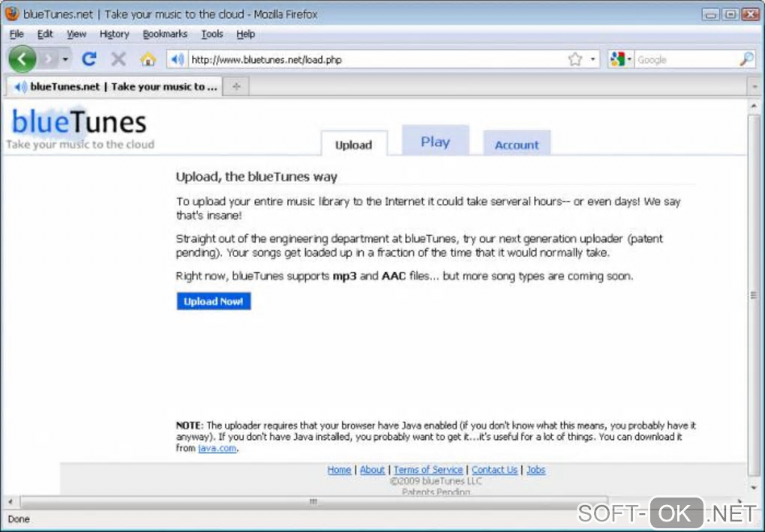
Task: Open the Home footer link
Action: pos(339,470)
